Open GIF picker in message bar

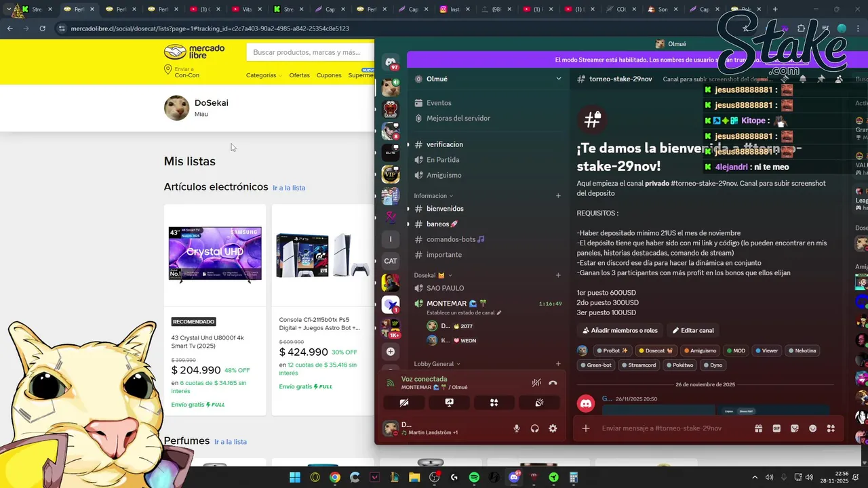(x=776, y=428)
